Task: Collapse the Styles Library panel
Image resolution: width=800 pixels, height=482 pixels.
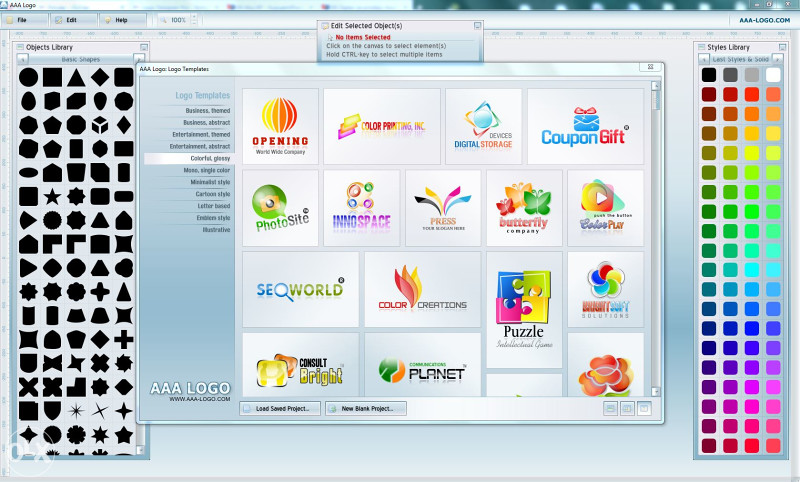Action: tap(782, 47)
